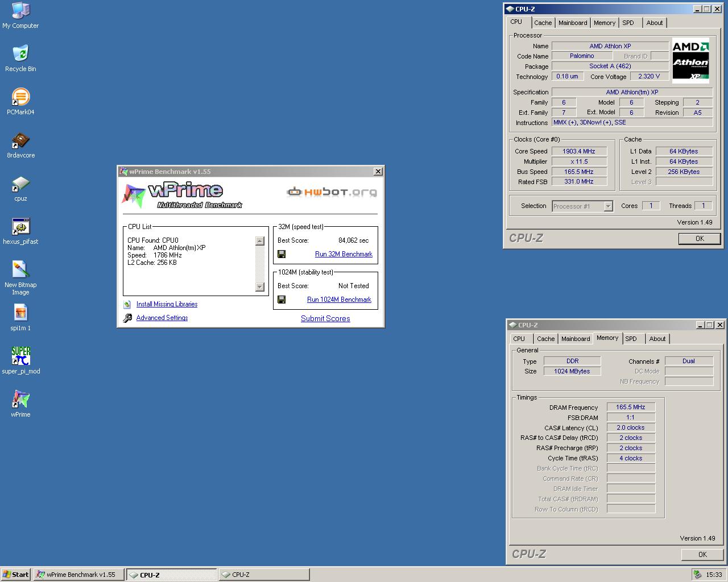Screen dimensions: 728x582
Task: Open Cache tab in bottom CPU-Z window
Action: pos(545,339)
